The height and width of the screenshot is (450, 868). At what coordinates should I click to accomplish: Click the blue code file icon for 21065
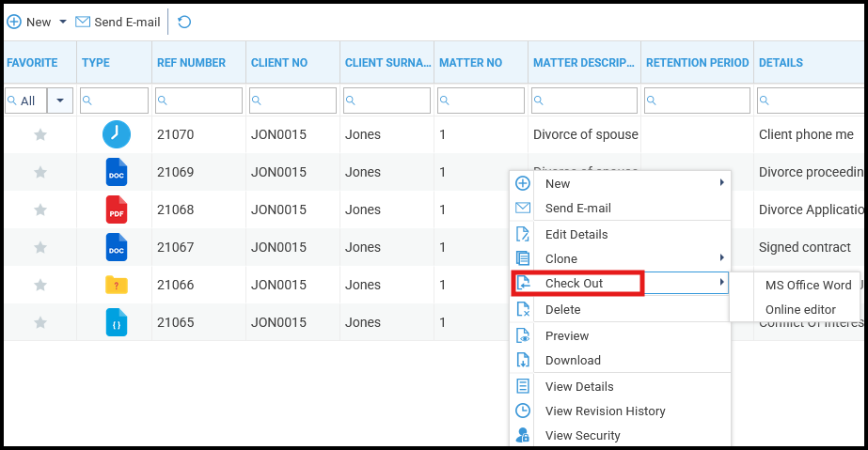116,322
